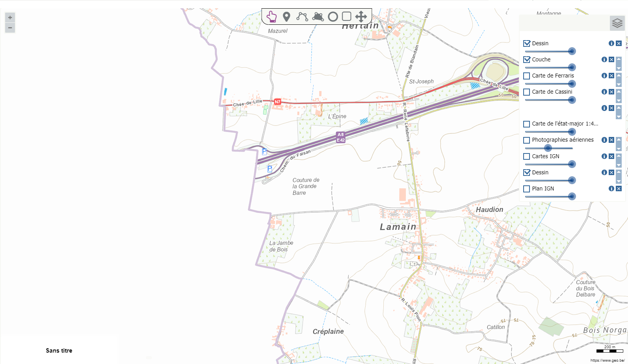Open info for Dessin layer above Couche
The height and width of the screenshot is (364, 628).
coord(611,43)
